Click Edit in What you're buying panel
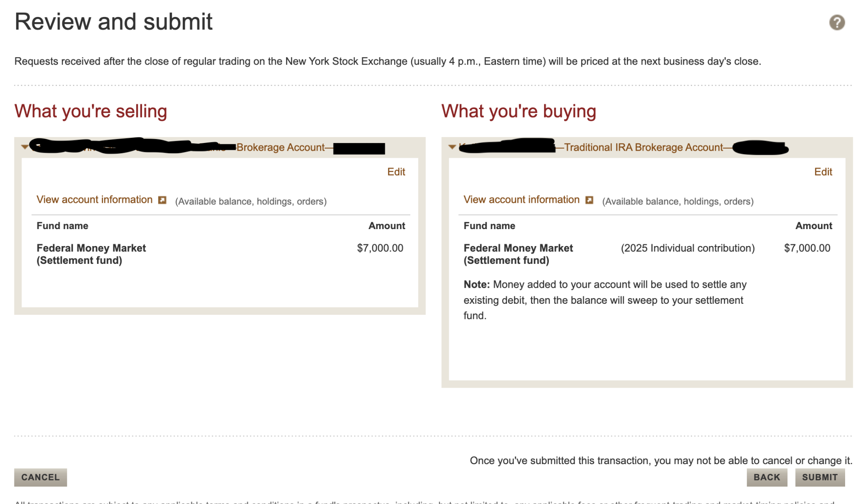 coord(823,171)
